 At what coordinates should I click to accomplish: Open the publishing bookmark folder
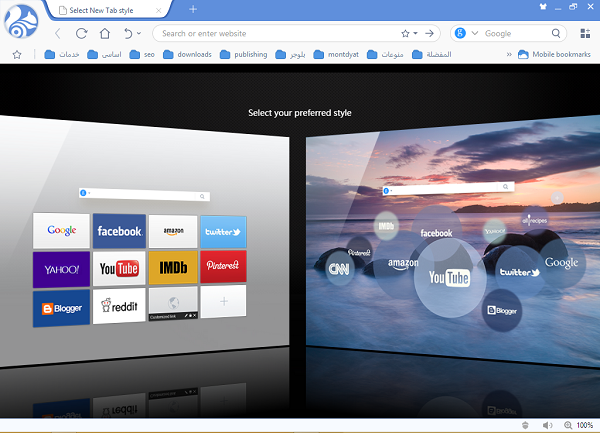pyautogui.click(x=244, y=55)
